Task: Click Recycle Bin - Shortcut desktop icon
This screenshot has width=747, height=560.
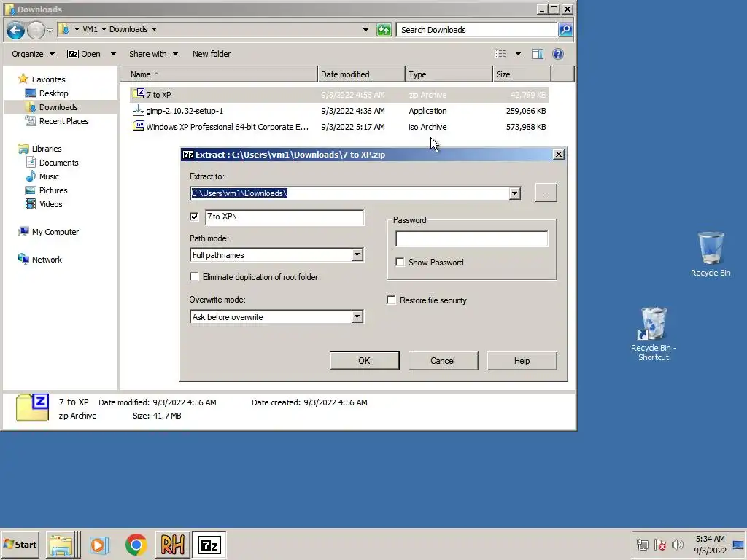Action: pos(654,334)
